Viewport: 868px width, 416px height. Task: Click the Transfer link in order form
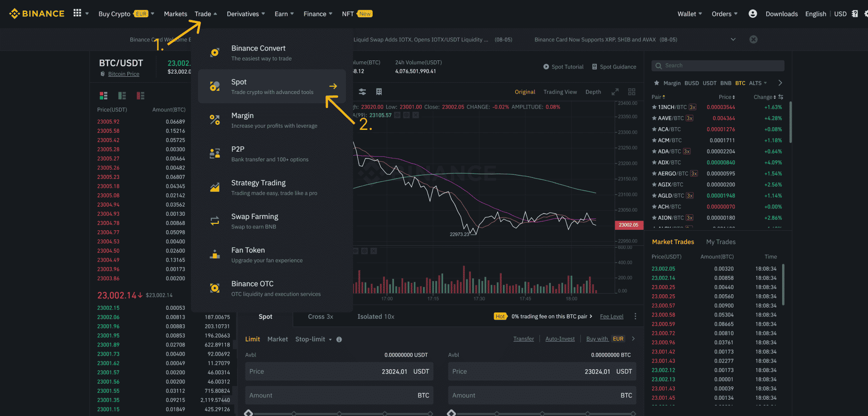point(524,339)
